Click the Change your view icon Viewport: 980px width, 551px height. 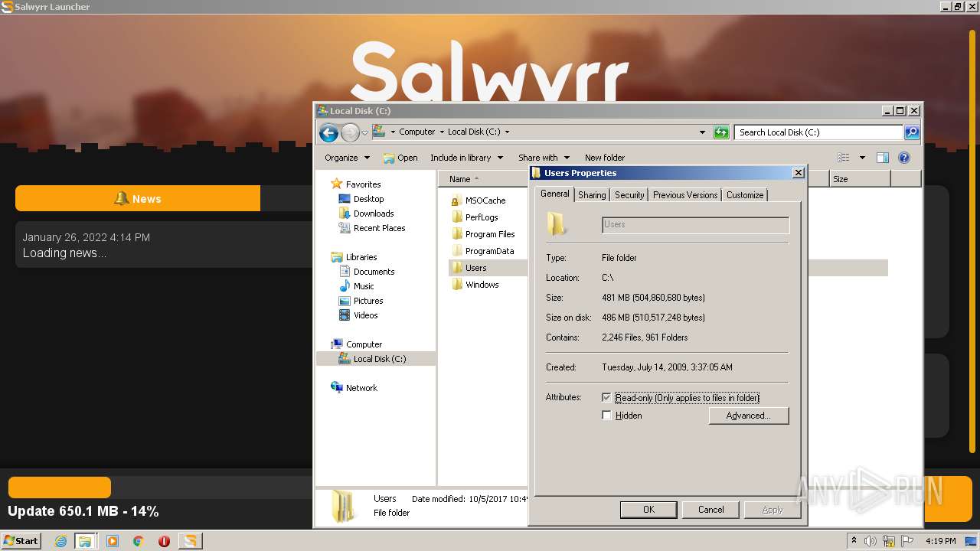pos(844,158)
